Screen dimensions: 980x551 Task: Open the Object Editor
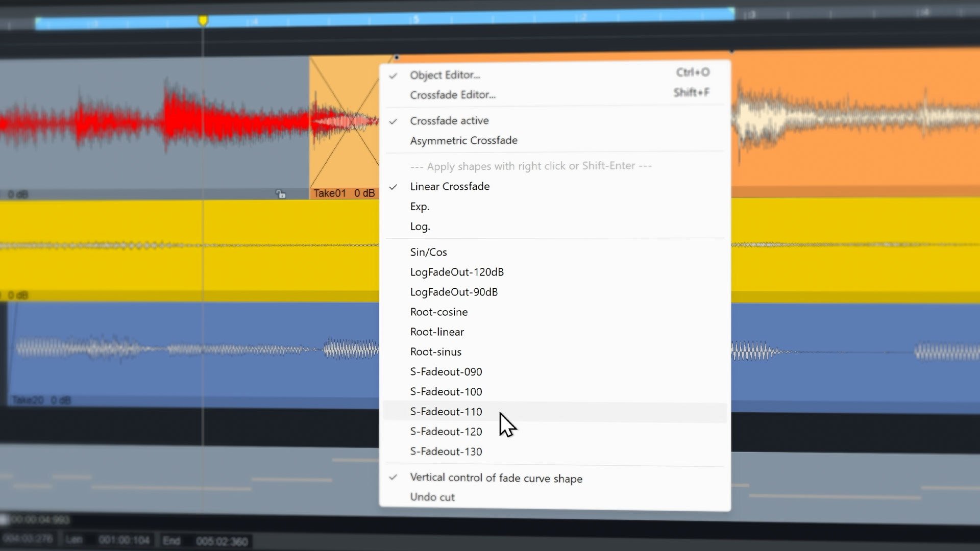click(445, 74)
